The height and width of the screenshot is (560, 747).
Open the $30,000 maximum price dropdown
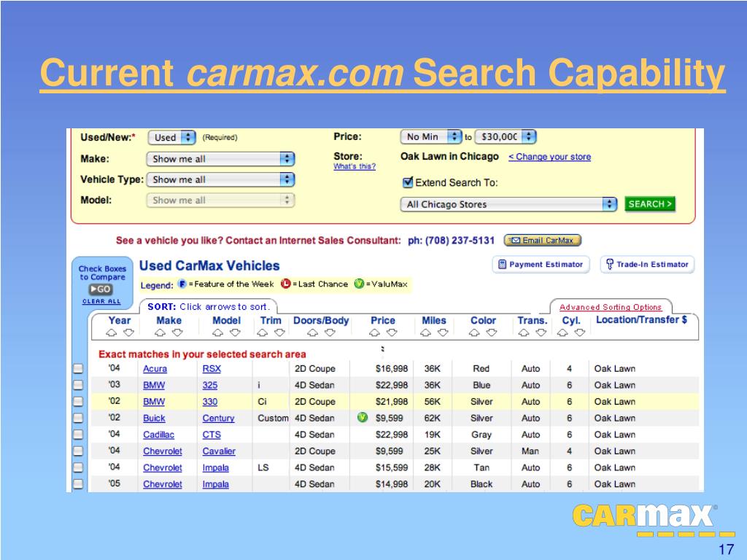point(506,136)
